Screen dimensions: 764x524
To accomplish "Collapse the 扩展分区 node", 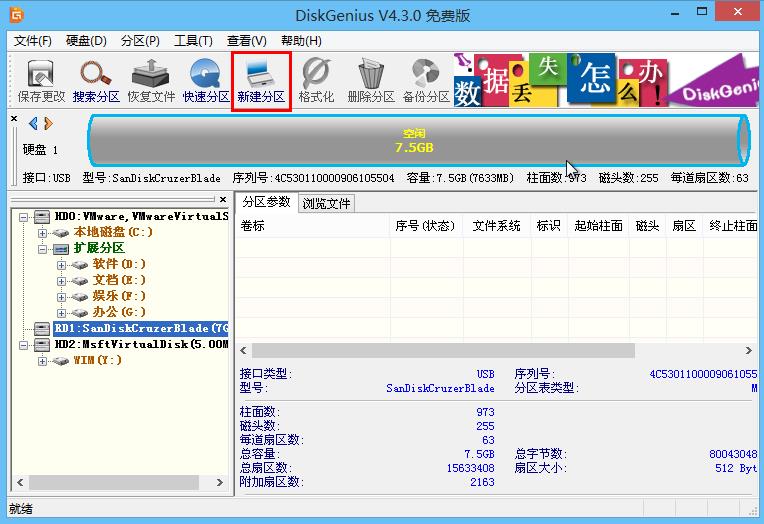I will (42, 249).
